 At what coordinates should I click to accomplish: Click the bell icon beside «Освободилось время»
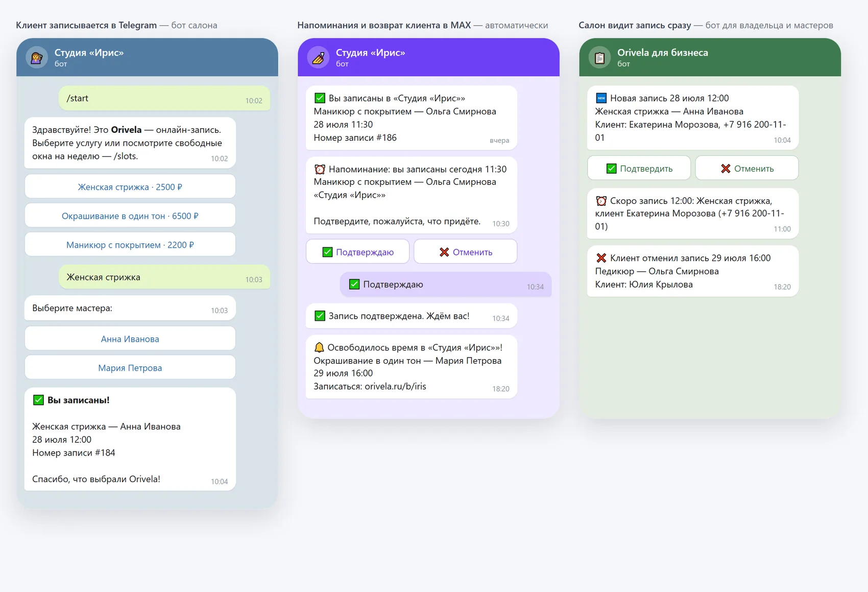tap(319, 347)
